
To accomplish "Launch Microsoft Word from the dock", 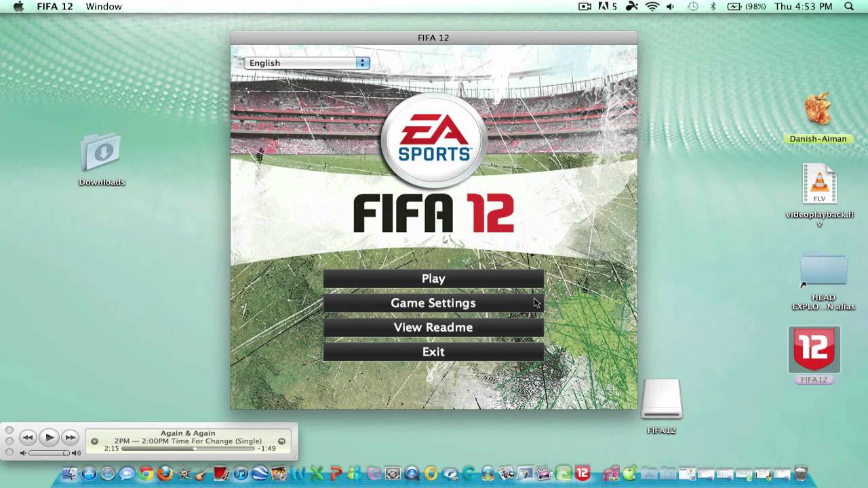I will click(x=298, y=473).
